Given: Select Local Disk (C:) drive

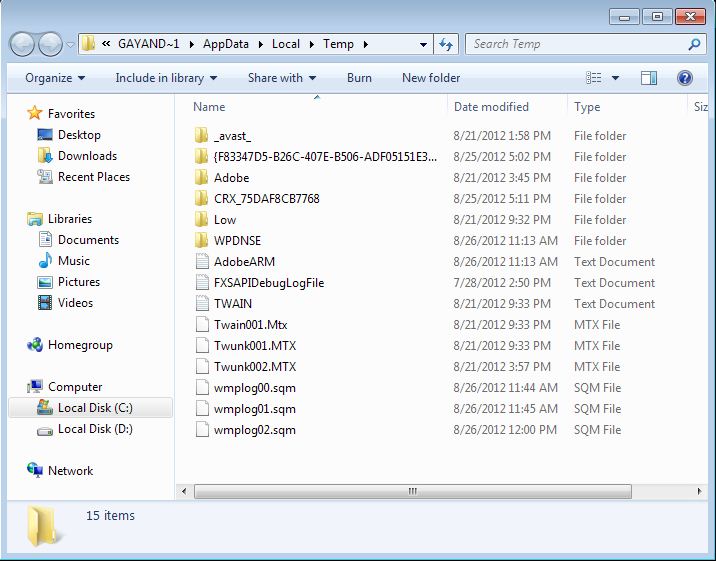Looking at the screenshot, I should (95, 408).
